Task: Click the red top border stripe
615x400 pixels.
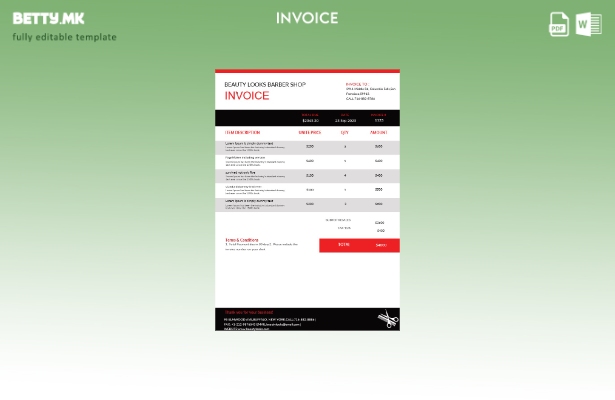Action: tap(307, 71)
